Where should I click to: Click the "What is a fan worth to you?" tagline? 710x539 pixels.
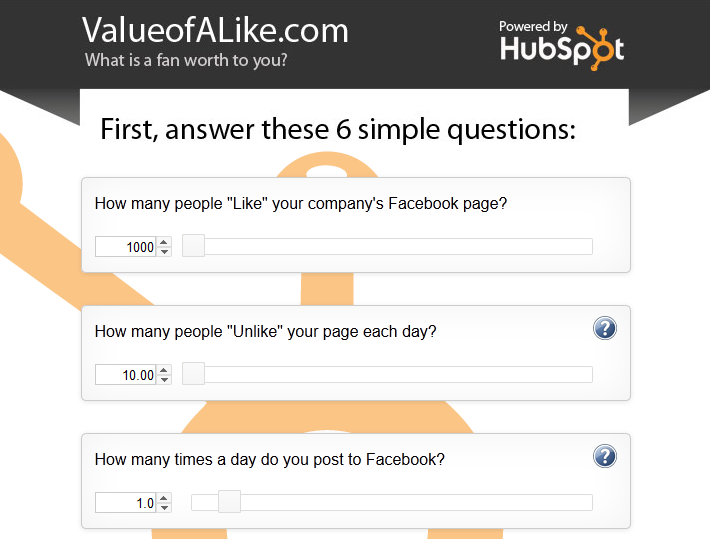coord(186,60)
